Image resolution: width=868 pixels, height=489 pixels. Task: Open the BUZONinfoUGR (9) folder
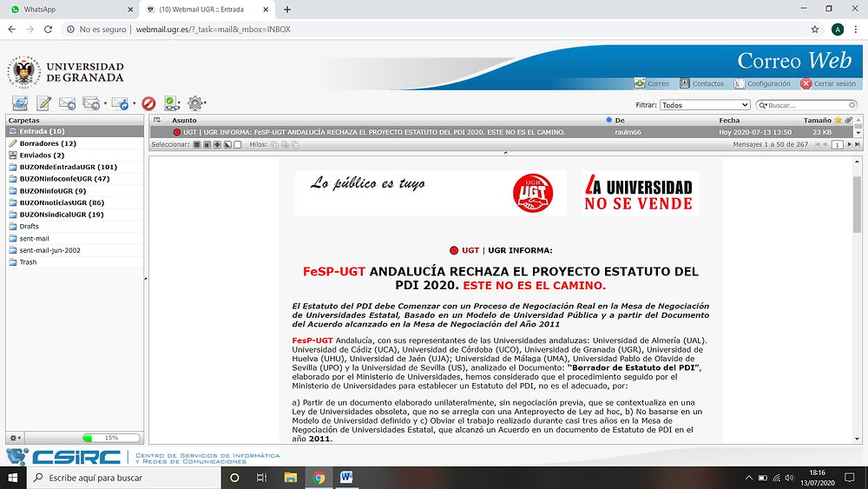click(x=75, y=191)
